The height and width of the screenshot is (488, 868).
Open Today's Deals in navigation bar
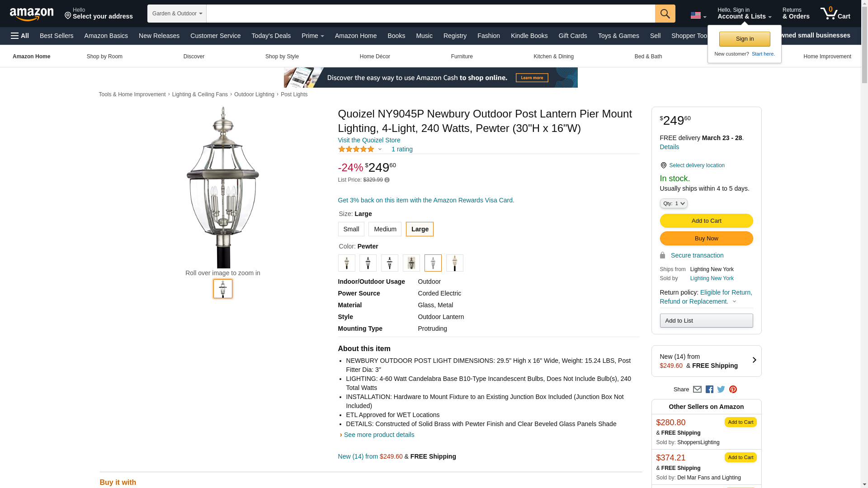271,36
